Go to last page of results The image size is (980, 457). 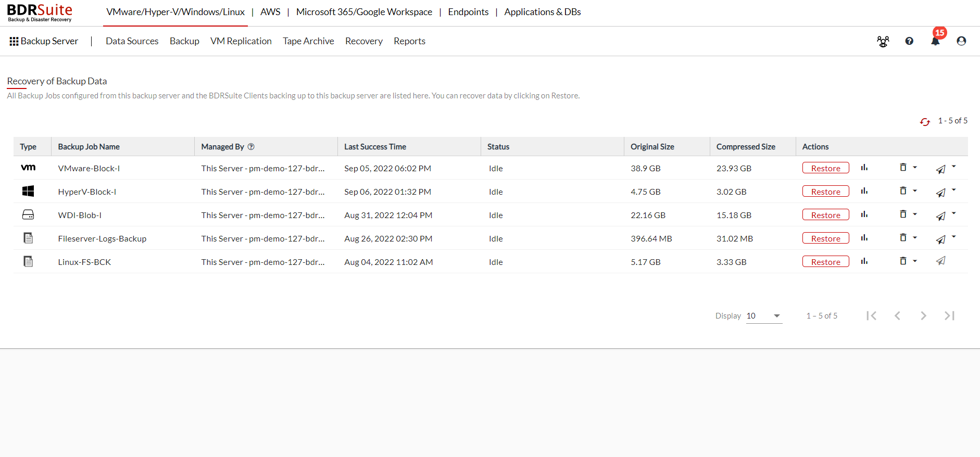tap(949, 315)
